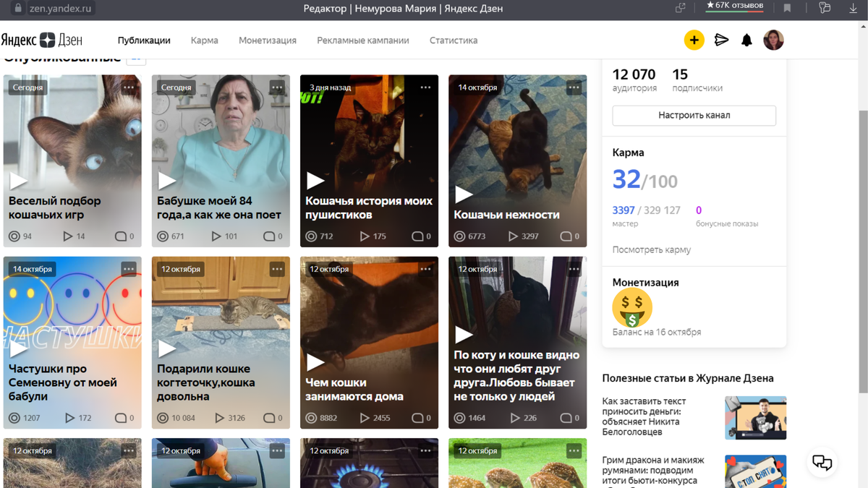Click the views eye icon showing 10 084

[x=163, y=418]
